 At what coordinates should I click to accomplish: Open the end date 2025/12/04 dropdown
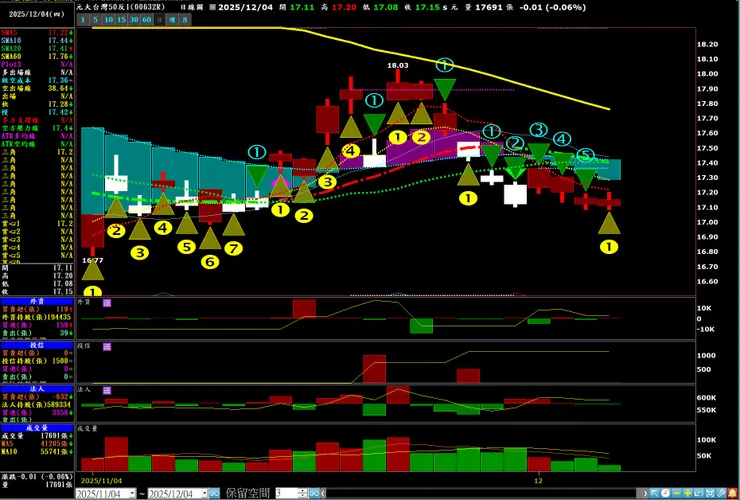click(x=205, y=493)
